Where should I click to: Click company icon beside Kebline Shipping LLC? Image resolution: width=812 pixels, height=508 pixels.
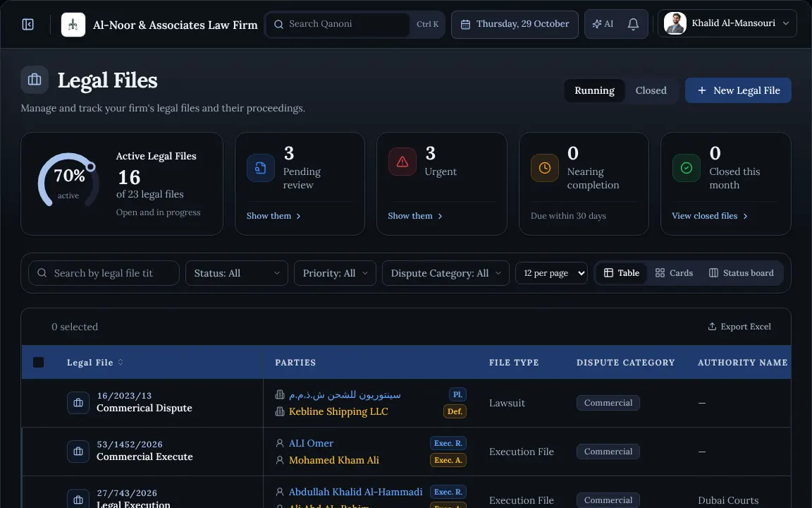click(280, 411)
